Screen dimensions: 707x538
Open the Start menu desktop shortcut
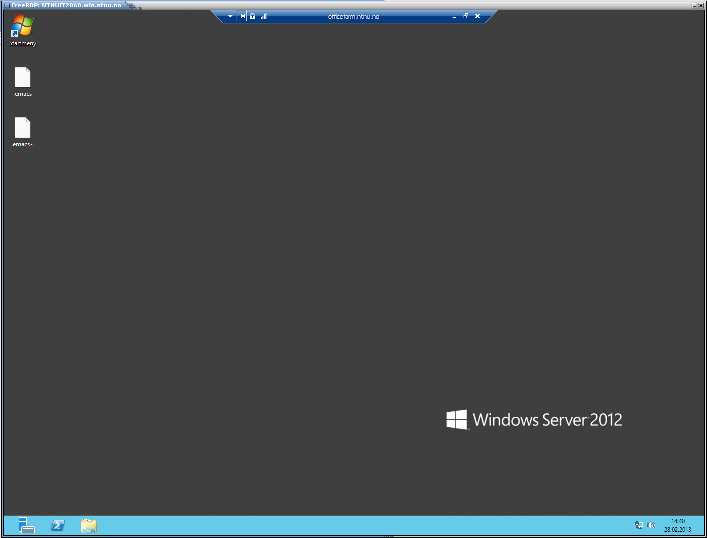22,30
